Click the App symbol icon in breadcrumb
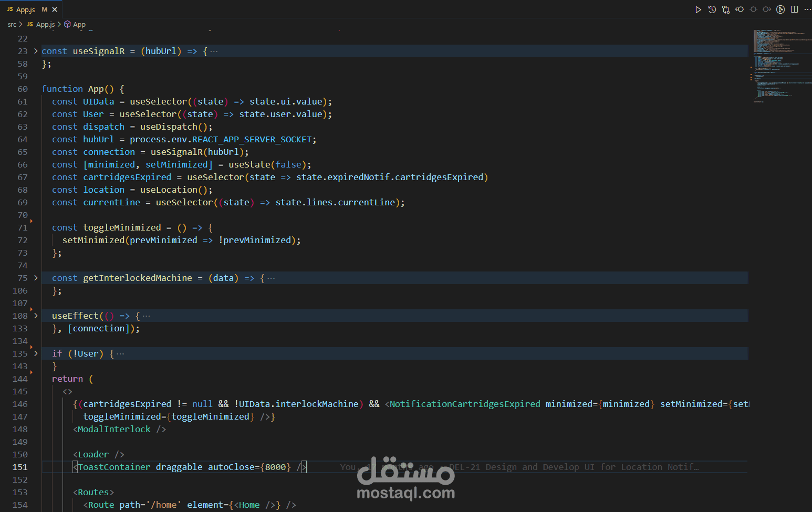 point(67,24)
